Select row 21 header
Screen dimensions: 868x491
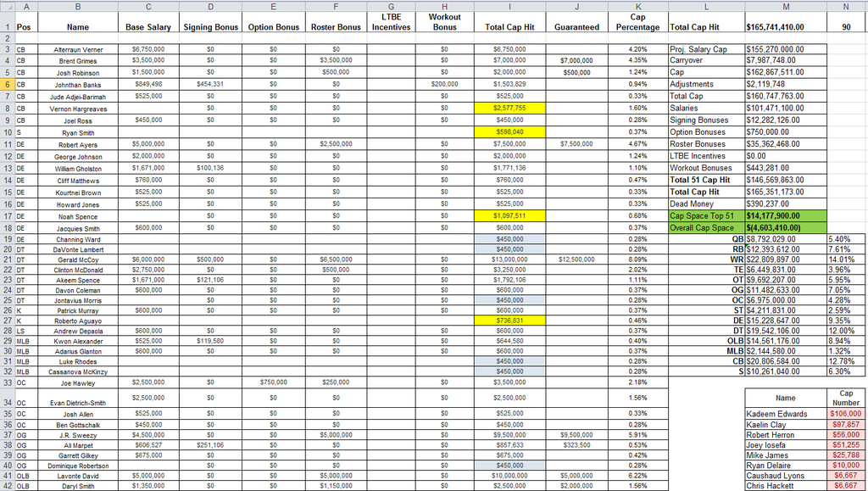pyautogui.click(x=8, y=259)
